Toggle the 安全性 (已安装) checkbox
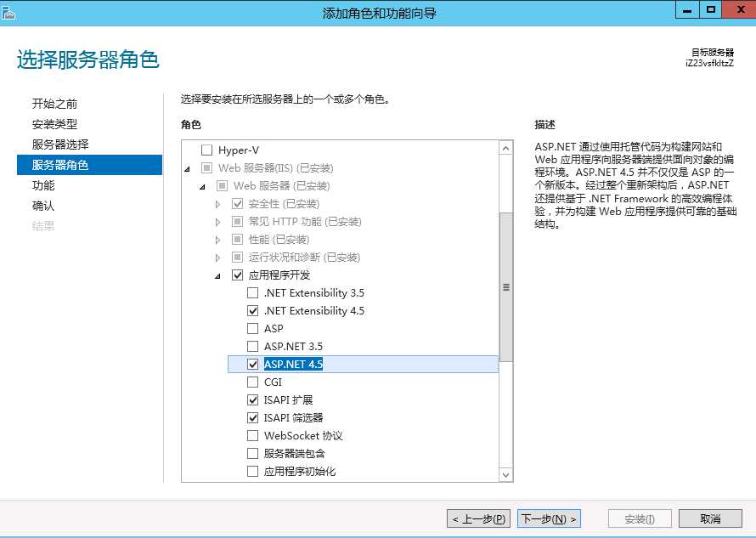The image size is (756, 538). point(237,204)
